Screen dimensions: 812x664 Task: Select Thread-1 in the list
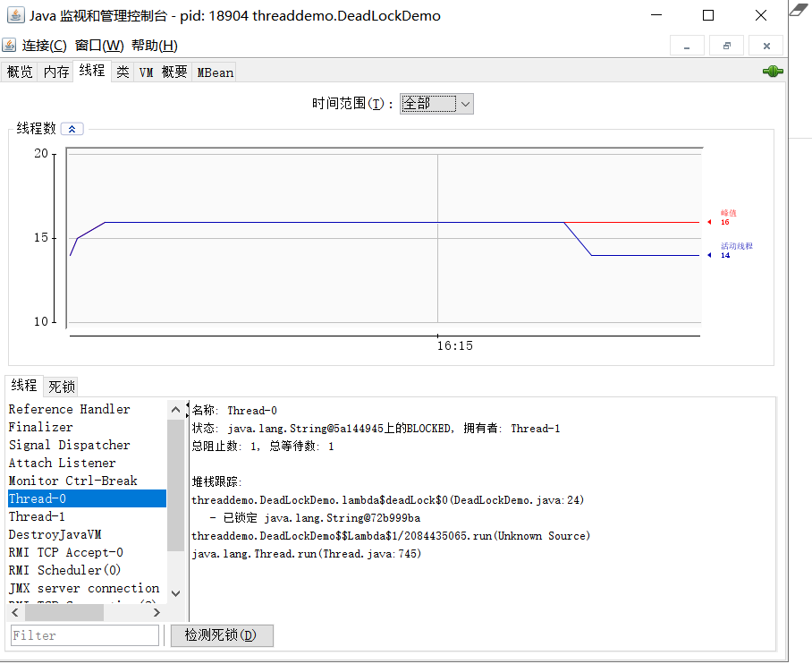[x=87, y=516]
